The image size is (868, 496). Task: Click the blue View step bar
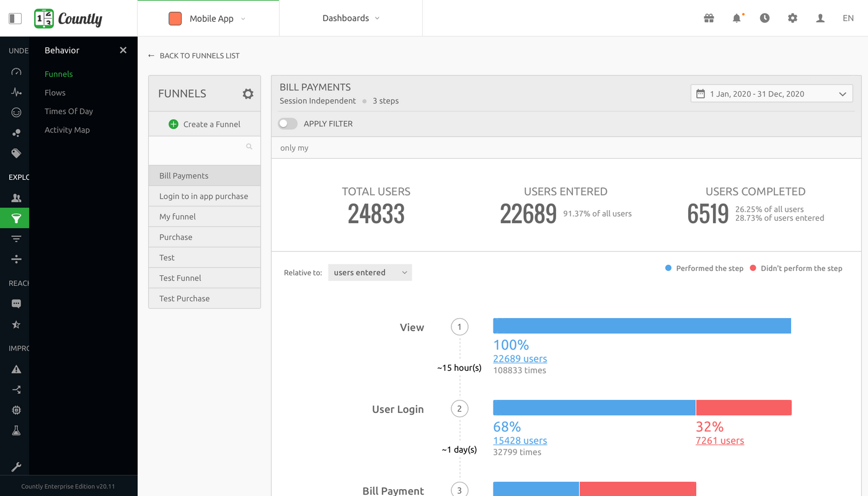click(642, 326)
